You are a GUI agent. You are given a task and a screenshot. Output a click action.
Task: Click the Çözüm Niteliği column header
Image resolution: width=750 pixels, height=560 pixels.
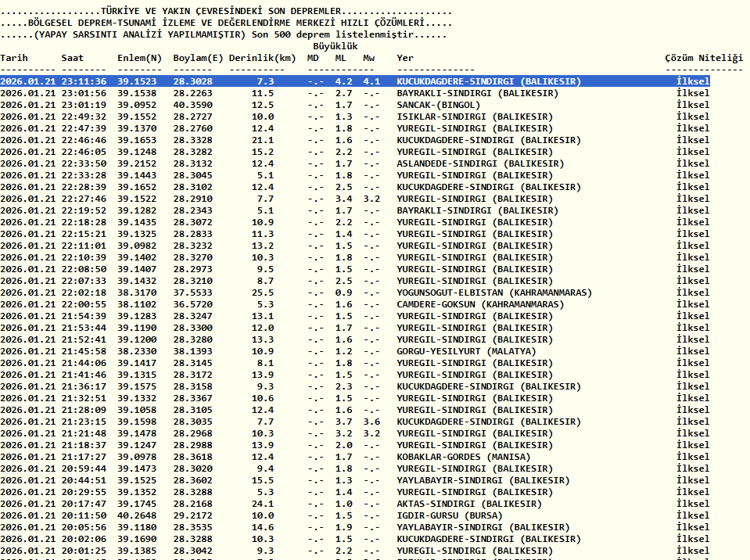[x=703, y=57]
